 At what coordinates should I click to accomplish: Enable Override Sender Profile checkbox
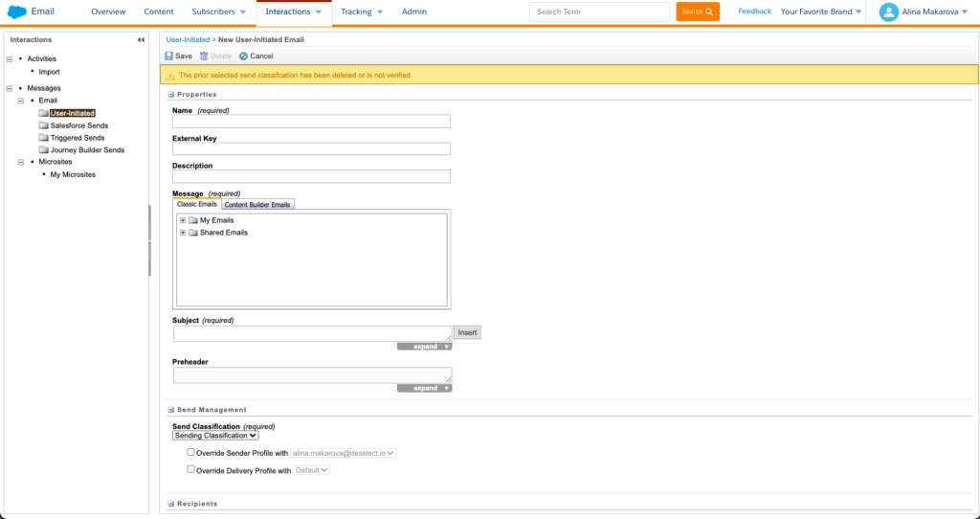point(191,452)
